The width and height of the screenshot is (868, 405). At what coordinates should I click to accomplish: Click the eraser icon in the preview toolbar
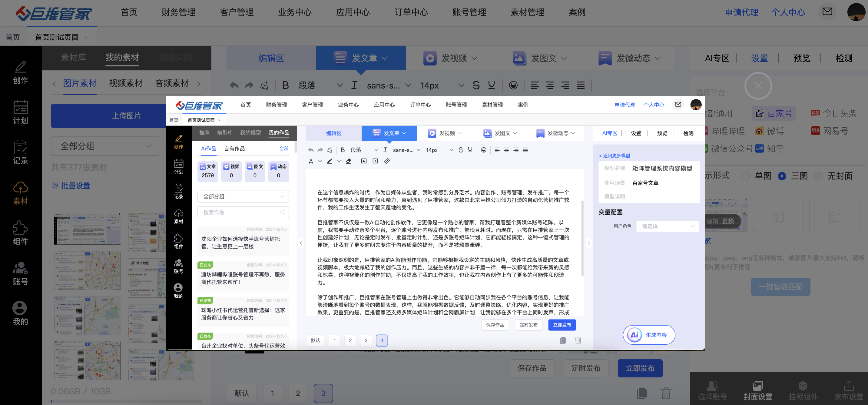click(348, 161)
